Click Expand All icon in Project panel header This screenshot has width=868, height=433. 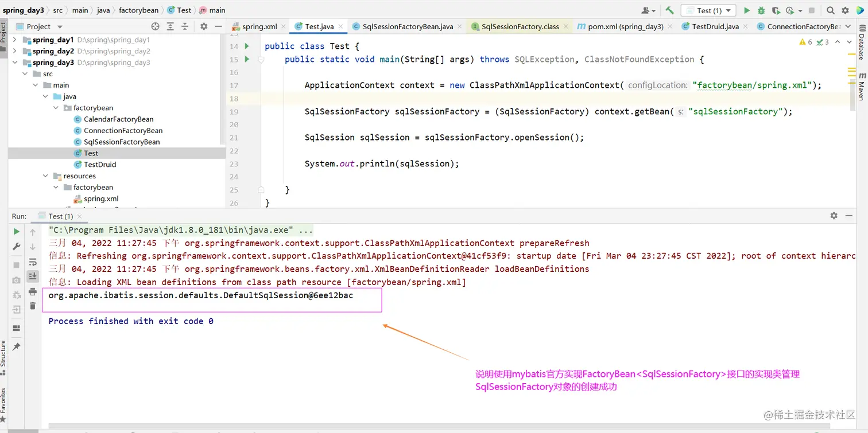click(x=170, y=26)
